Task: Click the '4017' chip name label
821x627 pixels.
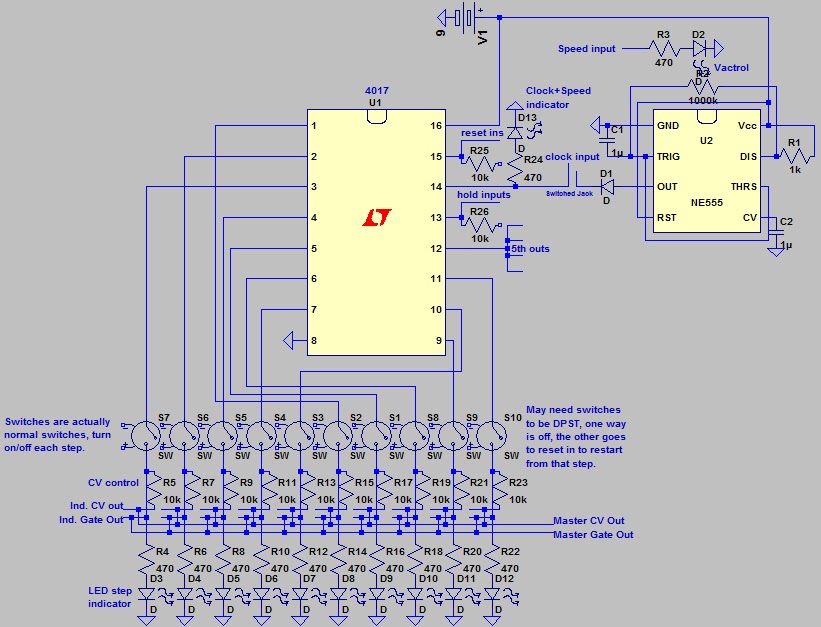Action: [x=377, y=91]
